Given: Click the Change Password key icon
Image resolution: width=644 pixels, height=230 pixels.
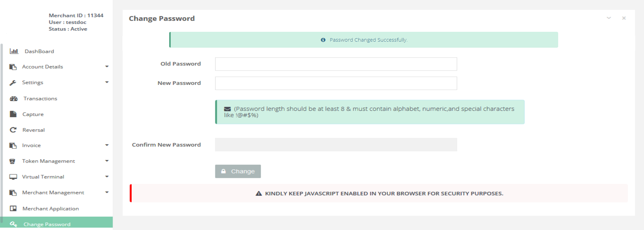Looking at the screenshot, I should (x=14, y=224).
